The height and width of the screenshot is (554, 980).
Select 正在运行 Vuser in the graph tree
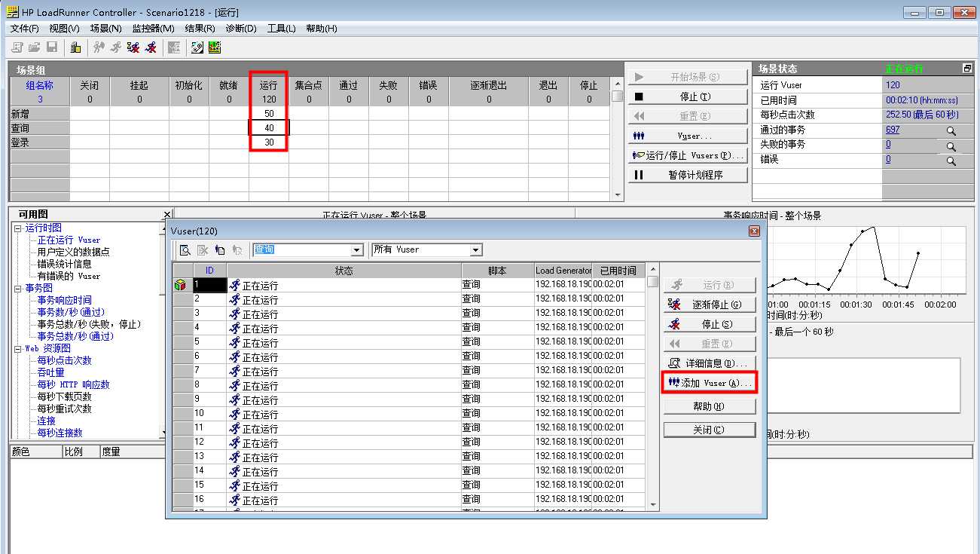(x=69, y=240)
